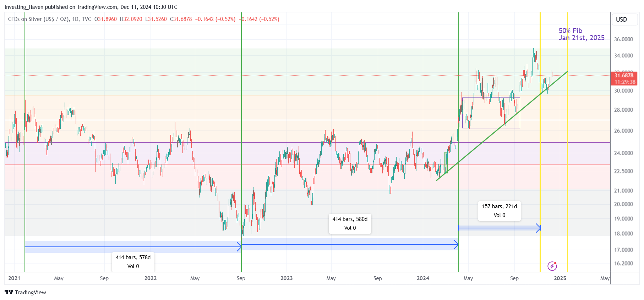Screen dimensions: 644x300
Task: Click the 20.0000 price axis label
Action: pyautogui.click(x=623, y=204)
